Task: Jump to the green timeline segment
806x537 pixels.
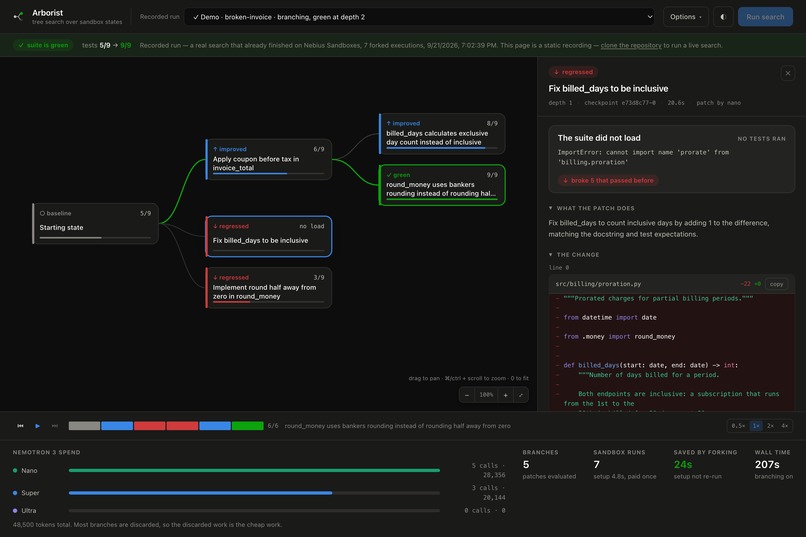Action: click(x=247, y=425)
